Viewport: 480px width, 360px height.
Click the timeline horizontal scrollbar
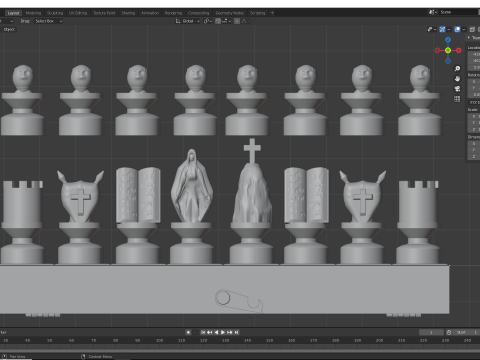pyautogui.click(x=240, y=351)
